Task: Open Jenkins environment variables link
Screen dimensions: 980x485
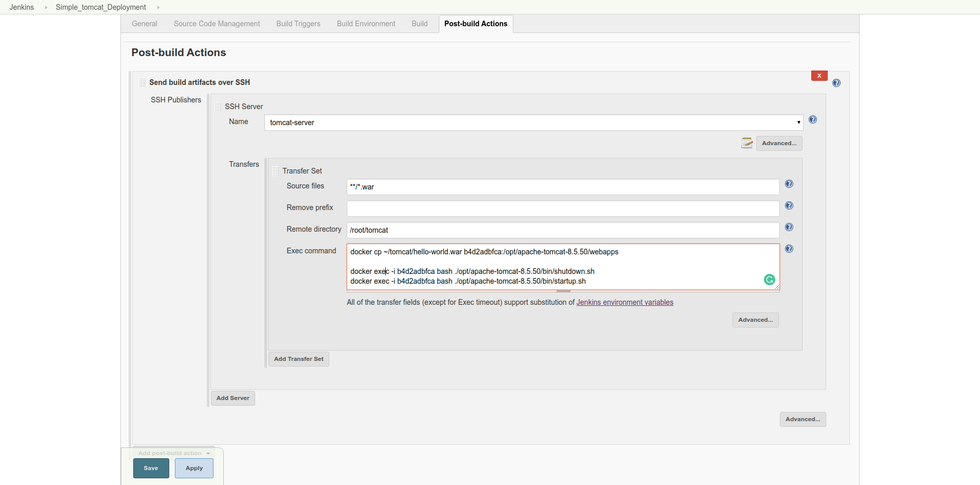Action: 625,302
